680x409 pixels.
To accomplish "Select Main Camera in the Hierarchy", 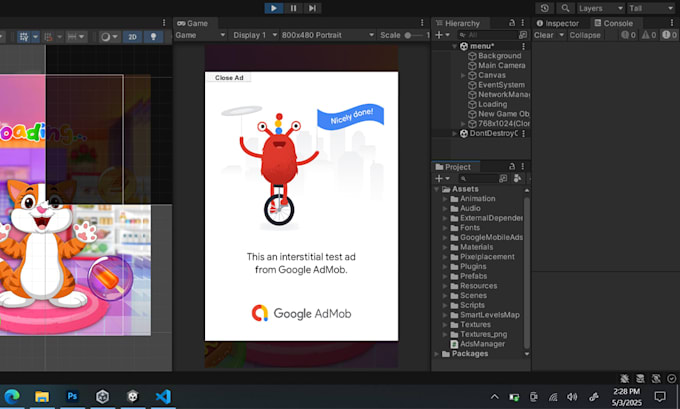I will click(497, 65).
